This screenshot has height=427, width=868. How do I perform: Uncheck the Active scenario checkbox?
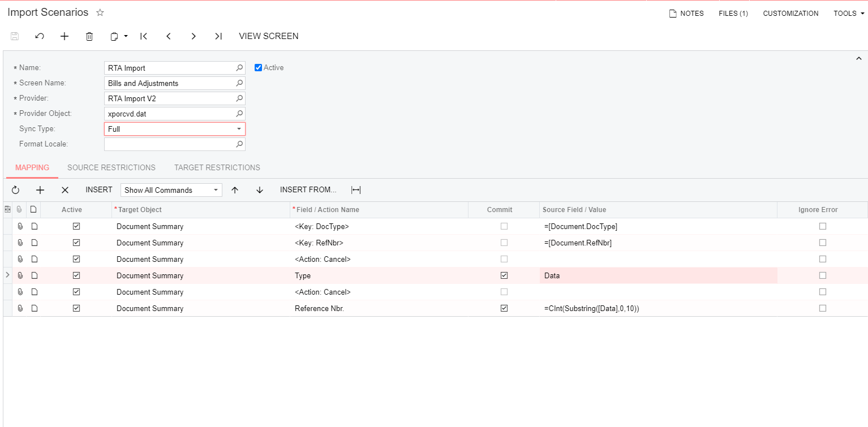tap(259, 68)
